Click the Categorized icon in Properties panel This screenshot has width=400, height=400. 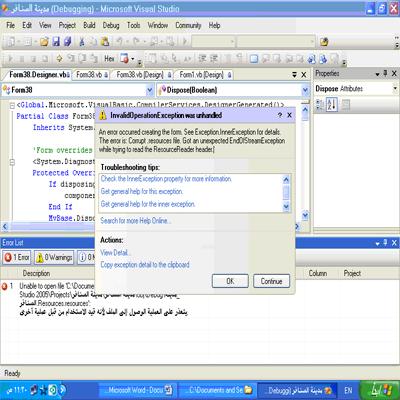(320, 105)
